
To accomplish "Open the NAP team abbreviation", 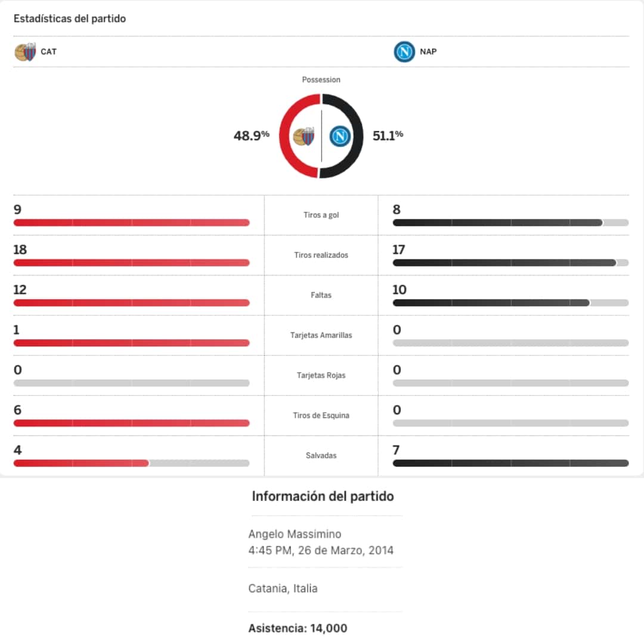I will click(428, 52).
